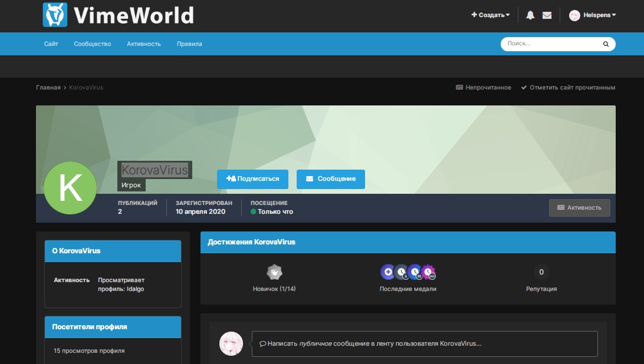Click the Подписаться button
The width and height of the screenshot is (644, 364).
[x=252, y=179]
